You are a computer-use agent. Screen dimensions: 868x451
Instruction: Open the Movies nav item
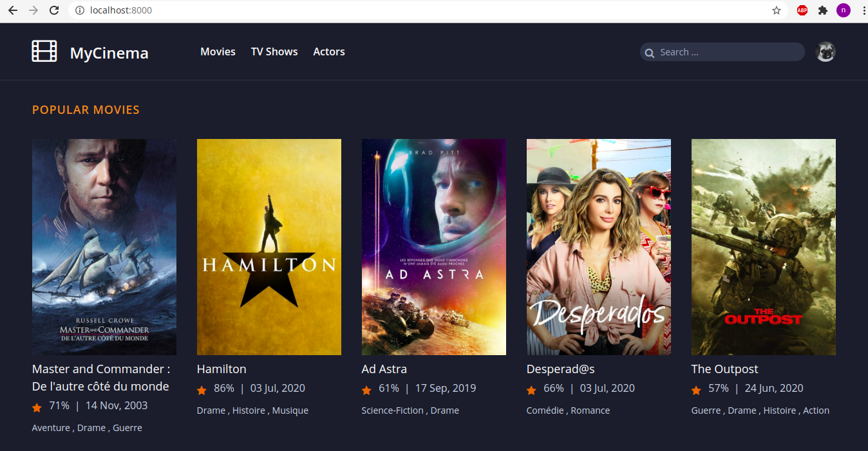[218, 51]
